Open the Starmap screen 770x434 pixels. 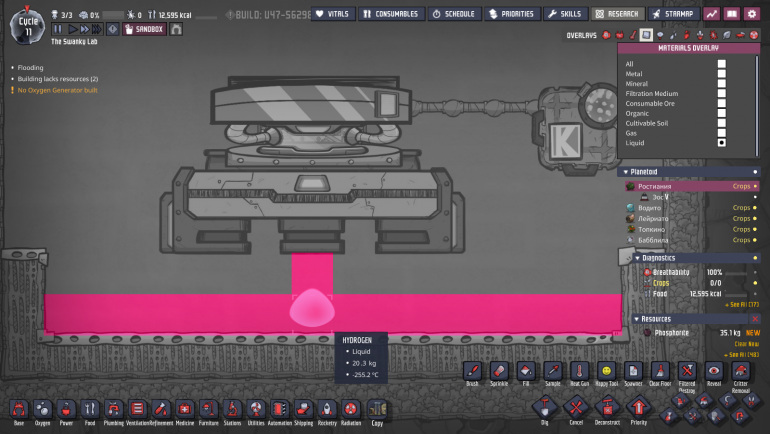pos(674,14)
